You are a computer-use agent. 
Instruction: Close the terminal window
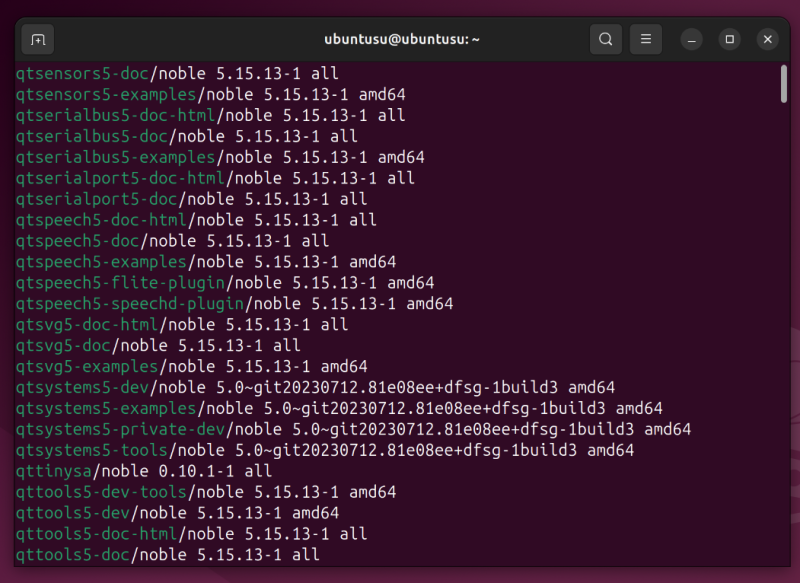[767, 39]
